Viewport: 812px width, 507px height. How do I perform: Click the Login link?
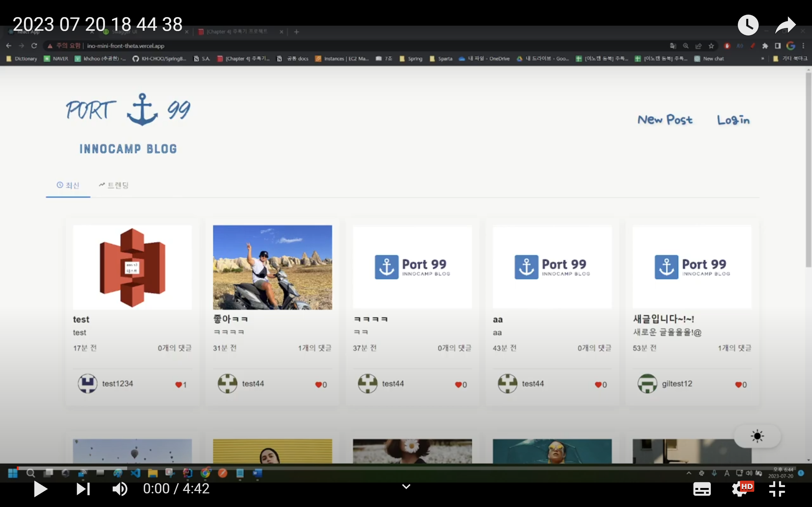point(733,120)
